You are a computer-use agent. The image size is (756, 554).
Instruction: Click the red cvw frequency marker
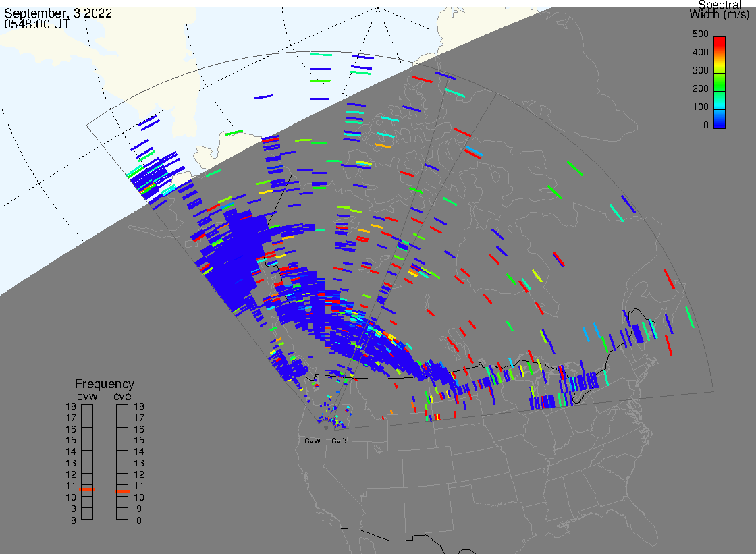pos(87,489)
